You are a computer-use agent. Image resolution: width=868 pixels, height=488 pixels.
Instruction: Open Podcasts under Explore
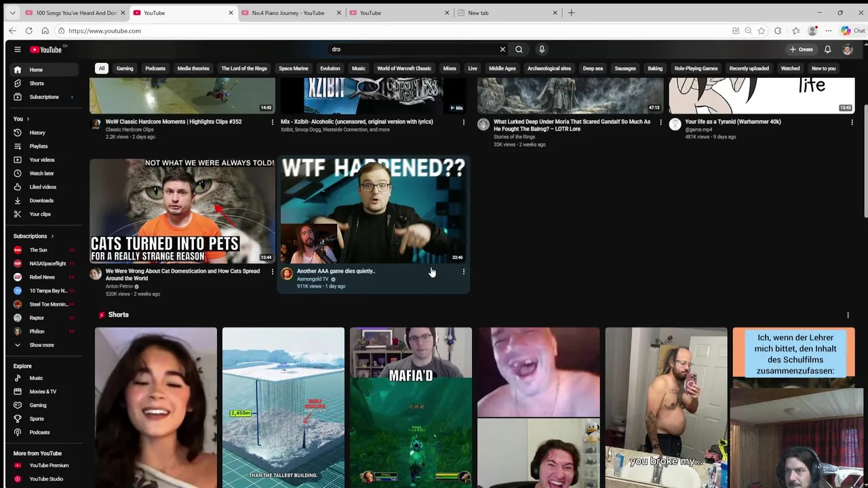coord(43,432)
